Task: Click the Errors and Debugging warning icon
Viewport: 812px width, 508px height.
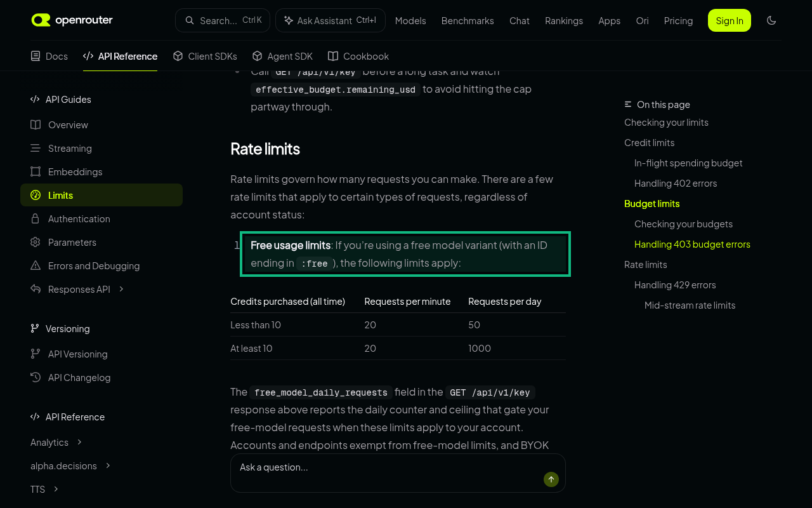Action: tap(36, 265)
